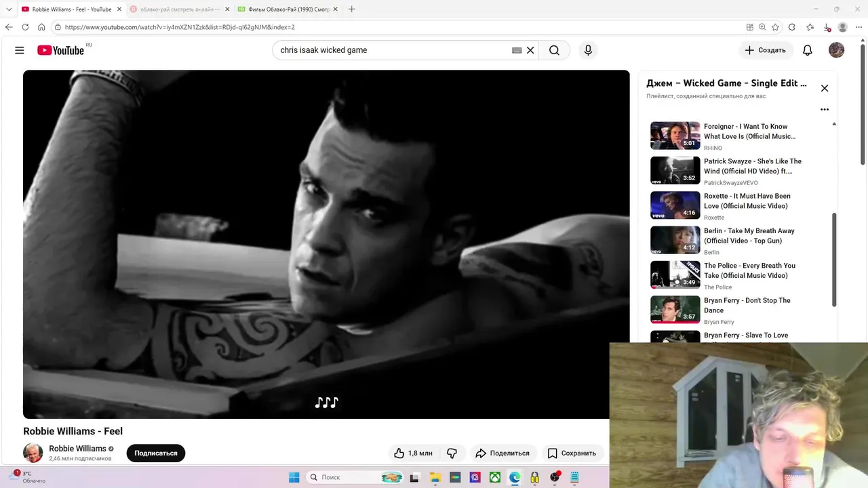Click the Сохранить save button

[572, 453]
